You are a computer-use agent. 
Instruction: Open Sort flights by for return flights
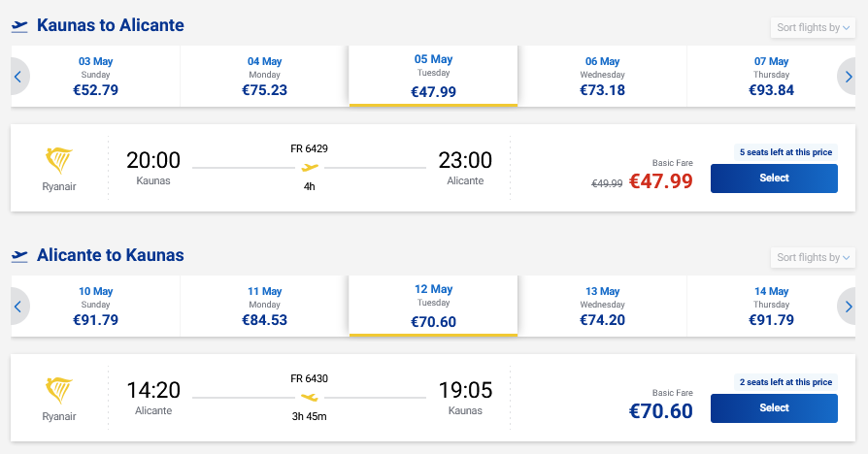coord(813,257)
